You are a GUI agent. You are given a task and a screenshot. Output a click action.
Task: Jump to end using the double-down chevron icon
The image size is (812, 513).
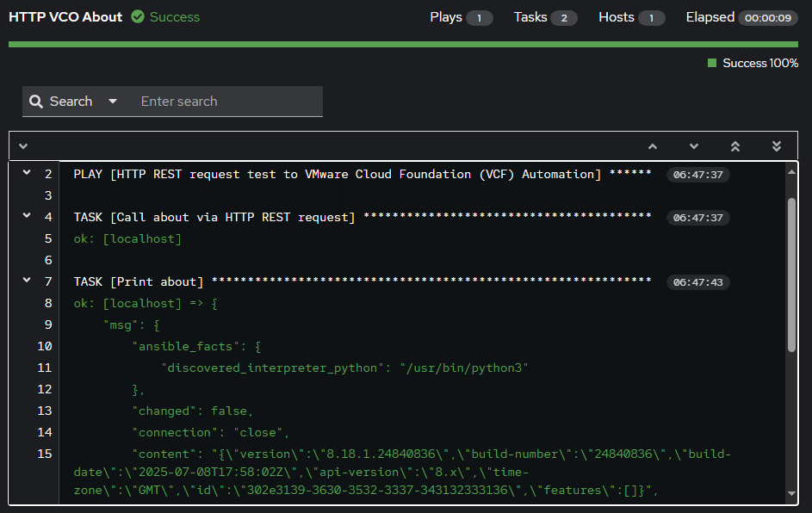776,145
